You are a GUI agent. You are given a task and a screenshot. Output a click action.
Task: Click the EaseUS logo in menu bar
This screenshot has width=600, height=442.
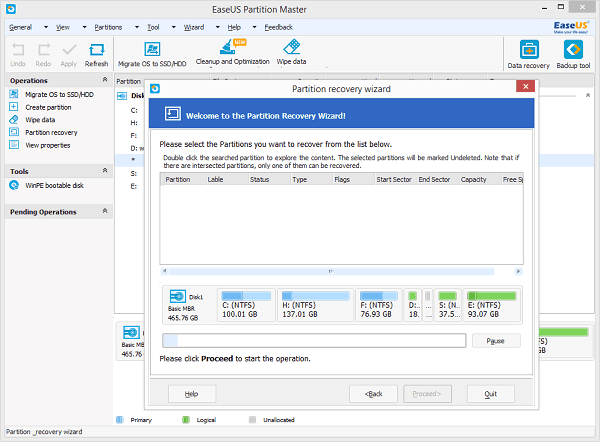[571, 27]
